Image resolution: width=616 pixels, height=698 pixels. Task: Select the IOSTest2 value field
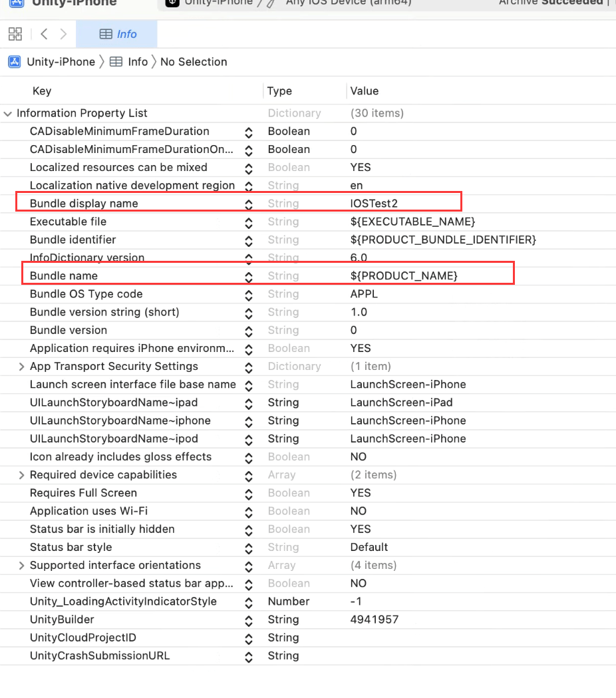374,204
